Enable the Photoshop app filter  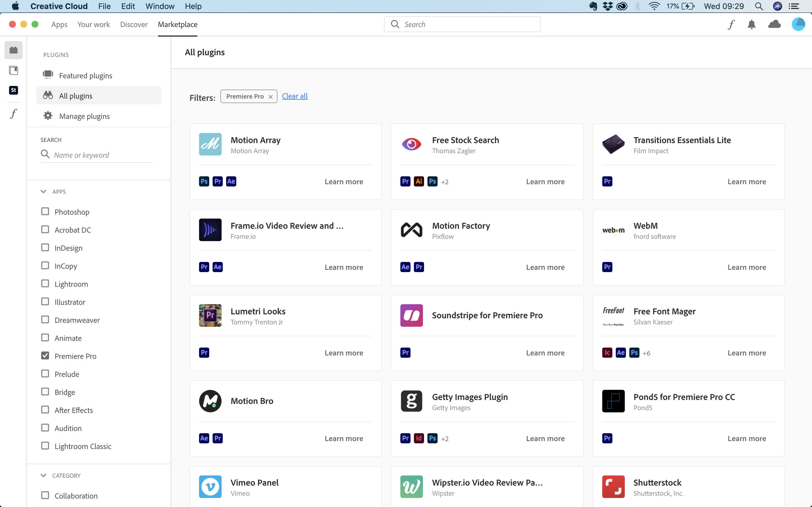pos(45,212)
